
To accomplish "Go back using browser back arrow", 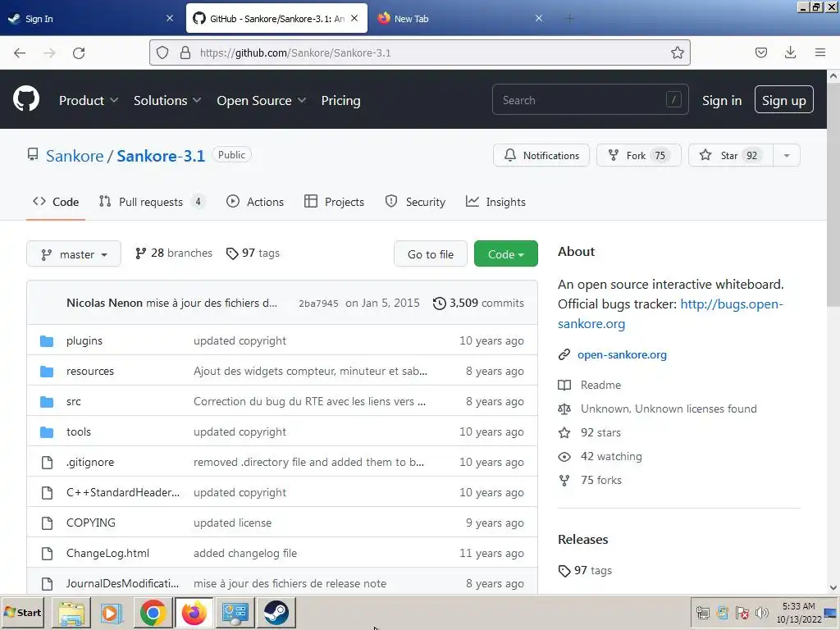I will 20,52.
